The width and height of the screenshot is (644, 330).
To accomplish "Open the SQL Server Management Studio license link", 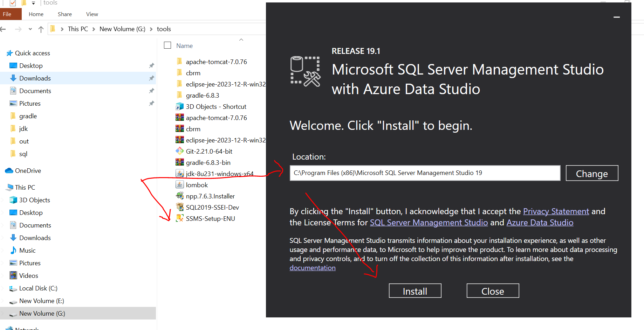I will click(429, 223).
